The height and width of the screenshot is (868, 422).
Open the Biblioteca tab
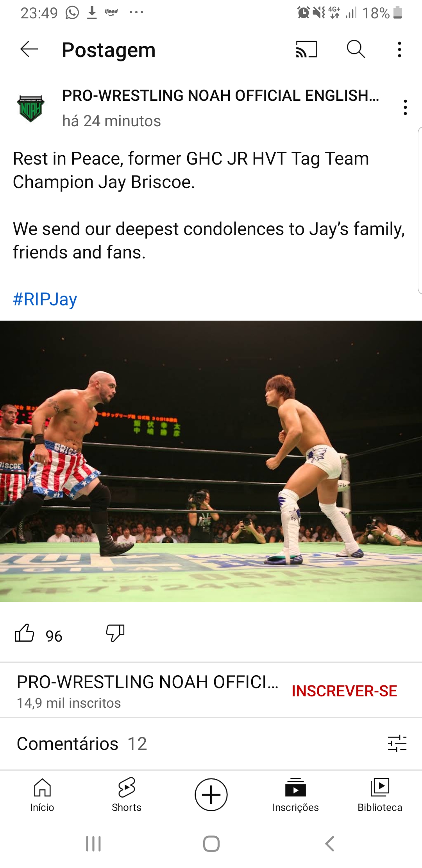[x=380, y=795]
